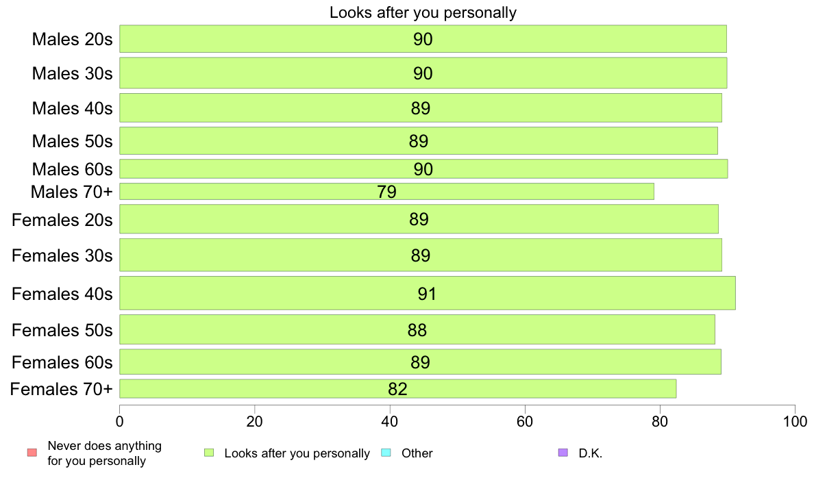Click the 91 value label
Image resolution: width=814 pixels, height=504 pixels.
coord(427,294)
